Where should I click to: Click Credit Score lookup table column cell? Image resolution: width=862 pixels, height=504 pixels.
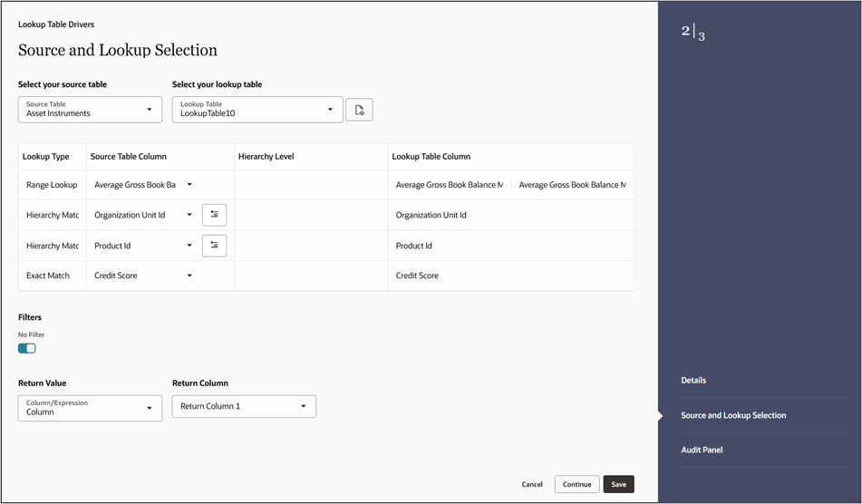coord(510,276)
